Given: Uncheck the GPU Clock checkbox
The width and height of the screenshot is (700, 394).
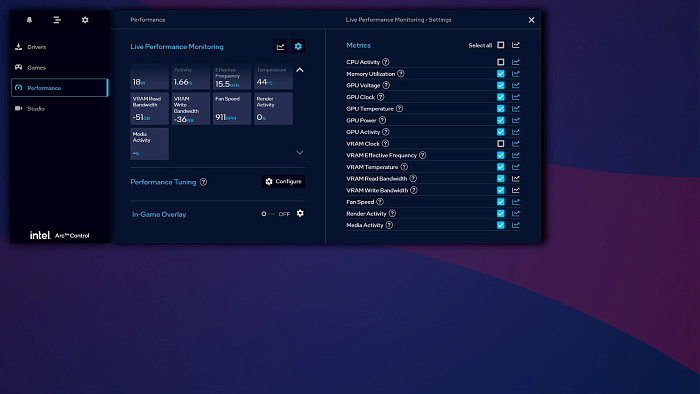Looking at the screenshot, I should 500,97.
